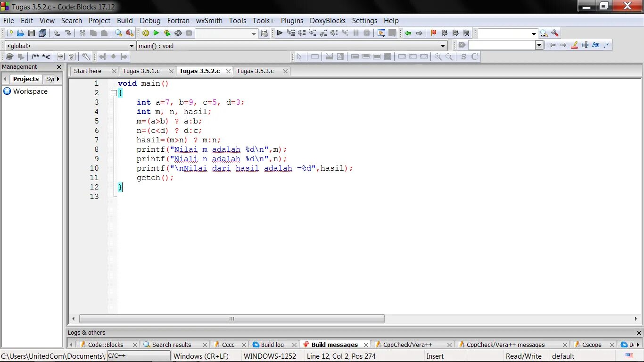644x362 pixels.
Task: Click the DoxyBlocks block comment icon
Action: click(x=35, y=57)
